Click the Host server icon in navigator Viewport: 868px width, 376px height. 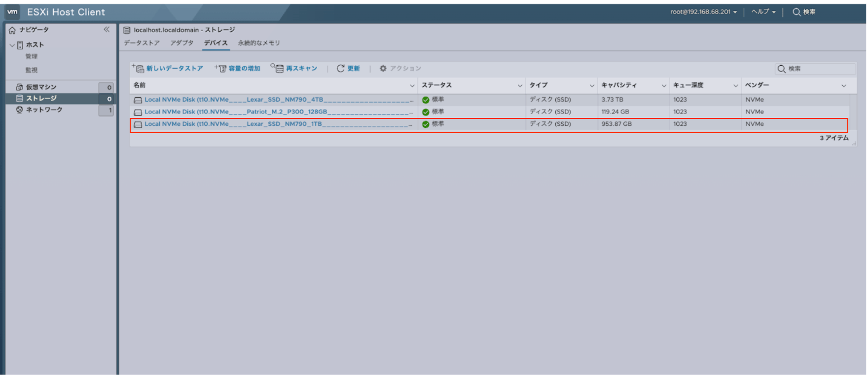20,45
